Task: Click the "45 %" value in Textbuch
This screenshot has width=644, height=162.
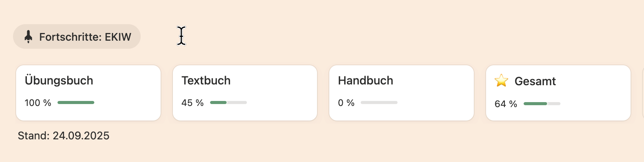Action: tap(192, 103)
